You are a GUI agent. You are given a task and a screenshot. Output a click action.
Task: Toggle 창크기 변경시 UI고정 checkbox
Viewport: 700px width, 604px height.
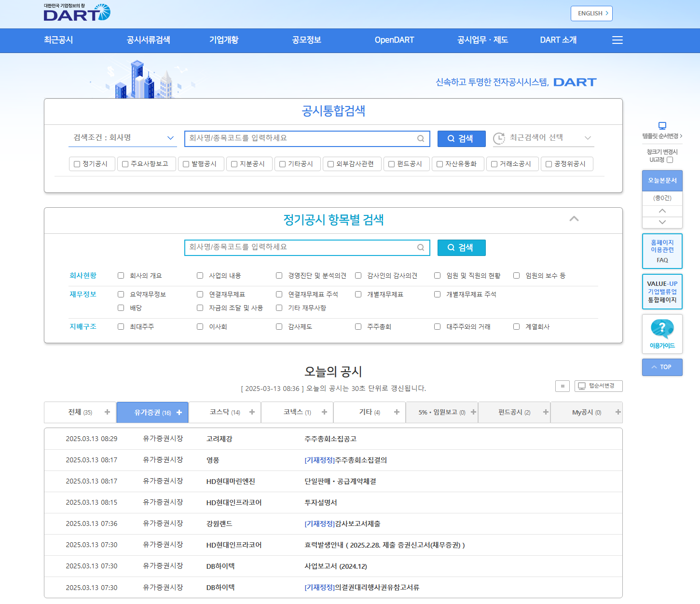coord(670,160)
